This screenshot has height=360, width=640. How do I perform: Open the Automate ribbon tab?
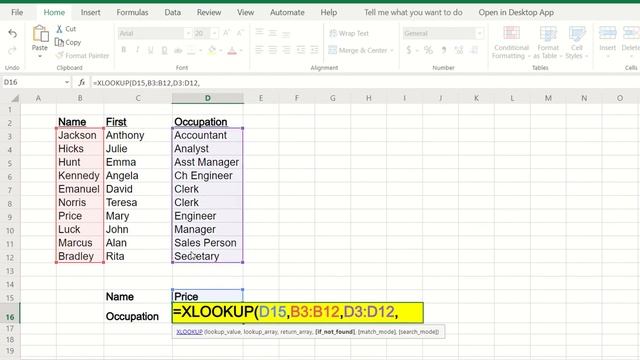pyautogui.click(x=287, y=12)
